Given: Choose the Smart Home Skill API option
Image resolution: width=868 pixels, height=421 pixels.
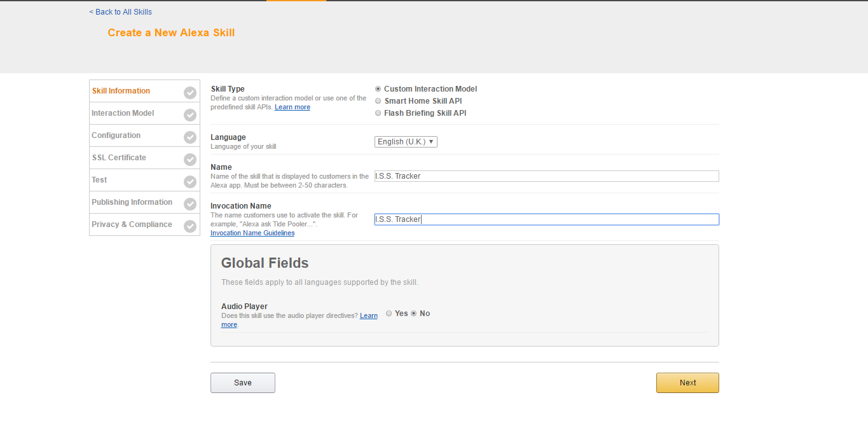Looking at the screenshot, I should coord(378,101).
